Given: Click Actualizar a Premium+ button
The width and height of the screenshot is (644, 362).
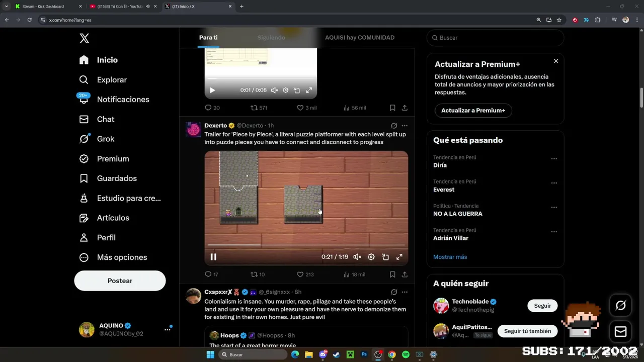Looking at the screenshot, I should coord(473,111).
